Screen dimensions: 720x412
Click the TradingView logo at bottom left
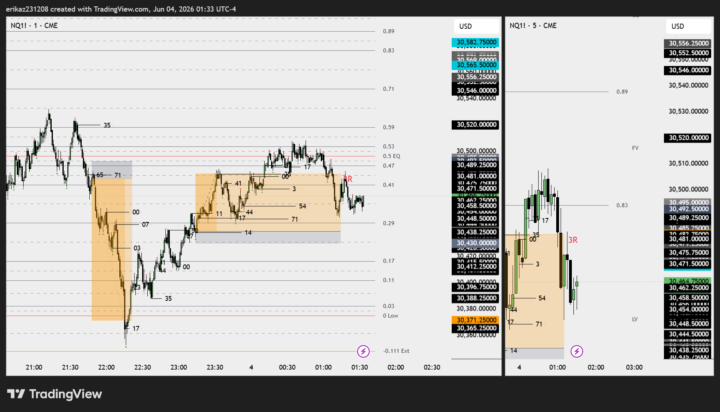[x=55, y=394]
